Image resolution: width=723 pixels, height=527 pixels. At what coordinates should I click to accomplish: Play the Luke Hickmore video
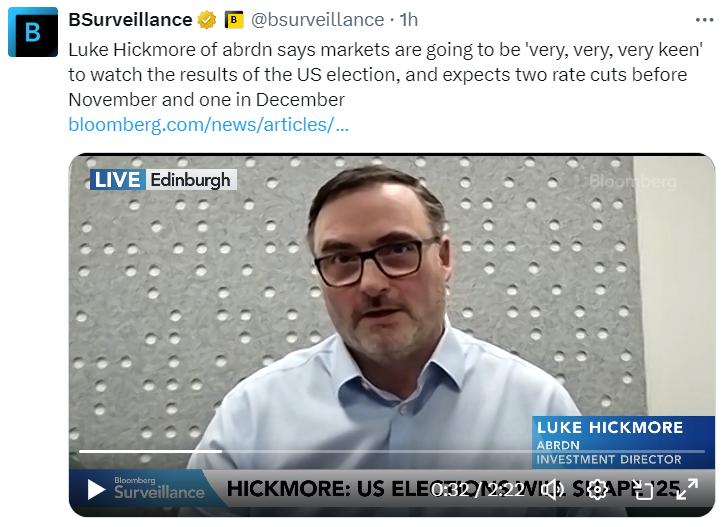96,490
